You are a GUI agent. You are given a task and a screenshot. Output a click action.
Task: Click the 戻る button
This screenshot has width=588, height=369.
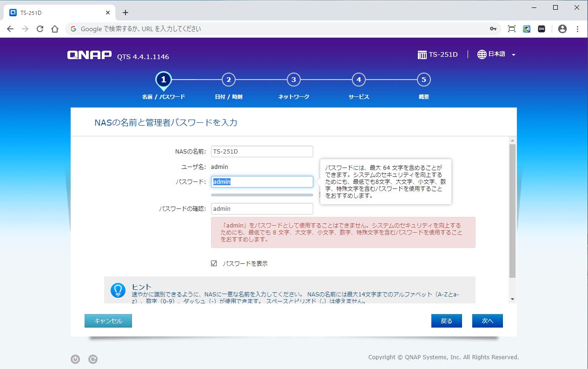(x=446, y=321)
